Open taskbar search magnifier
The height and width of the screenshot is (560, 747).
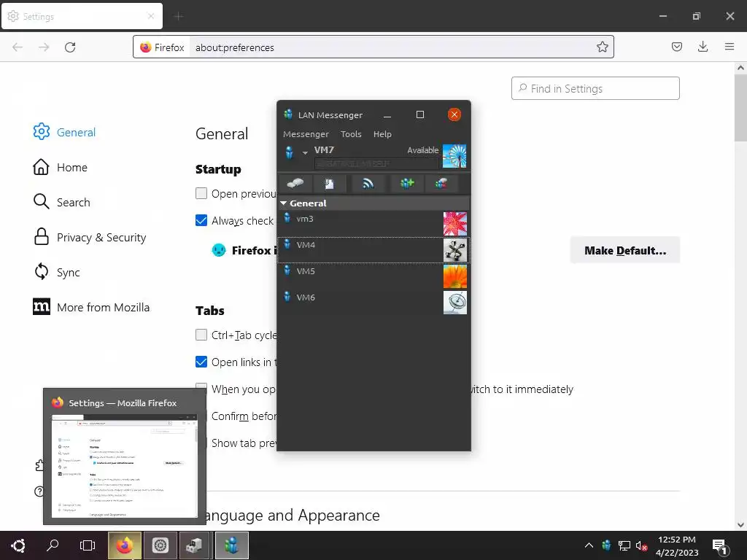pyautogui.click(x=53, y=545)
